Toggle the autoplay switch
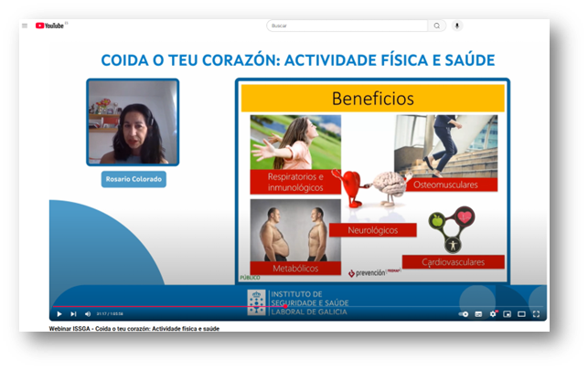The height and width of the screenshot is (370, 588). [x=465, y=314]
